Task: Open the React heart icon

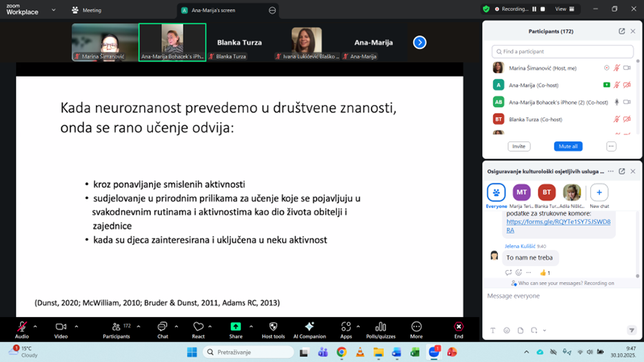Action: [199, 327]
